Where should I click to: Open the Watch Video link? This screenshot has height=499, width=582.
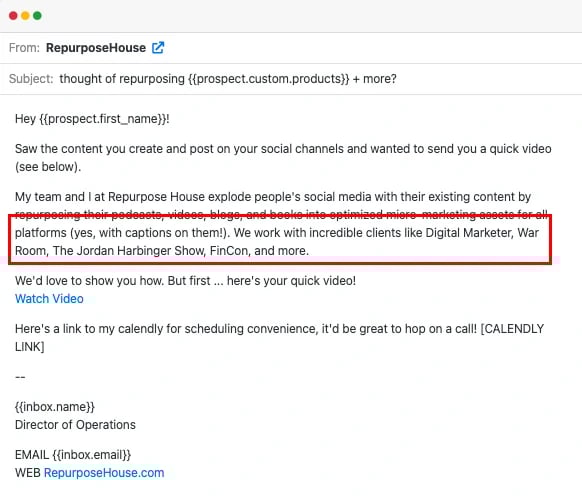click(x=49, y=299)
